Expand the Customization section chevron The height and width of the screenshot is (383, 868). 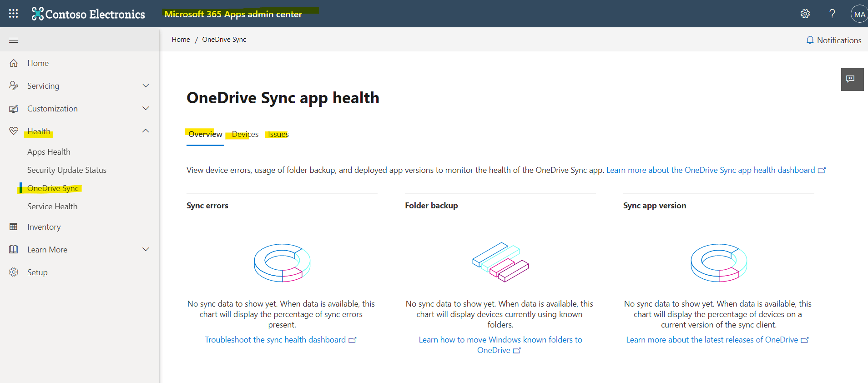coord(146,108)
